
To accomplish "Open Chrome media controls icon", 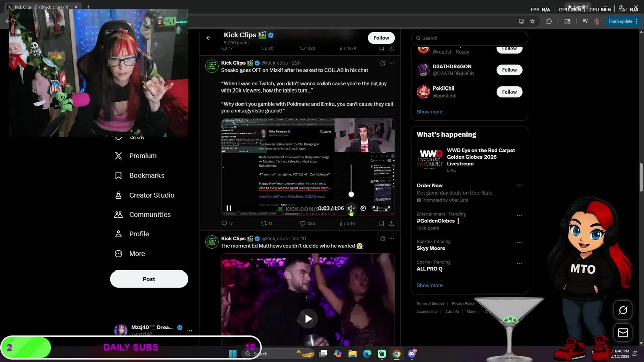I will [585, 21].
